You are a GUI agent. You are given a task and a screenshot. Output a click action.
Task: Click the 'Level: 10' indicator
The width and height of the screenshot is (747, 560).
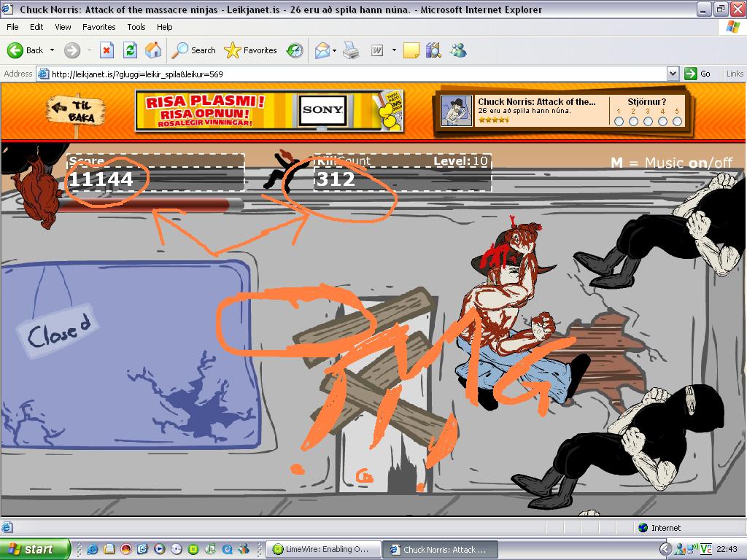click(461, 161)
